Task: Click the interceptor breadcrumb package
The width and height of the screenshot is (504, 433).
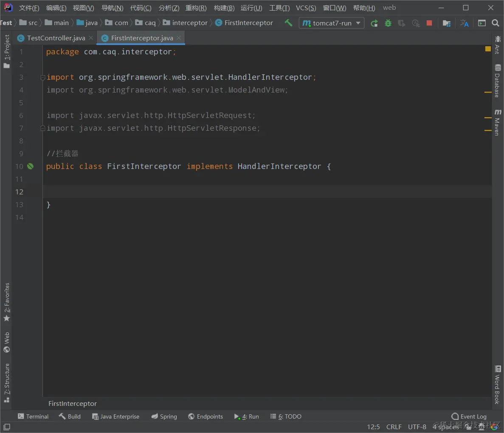Action: 185,23
